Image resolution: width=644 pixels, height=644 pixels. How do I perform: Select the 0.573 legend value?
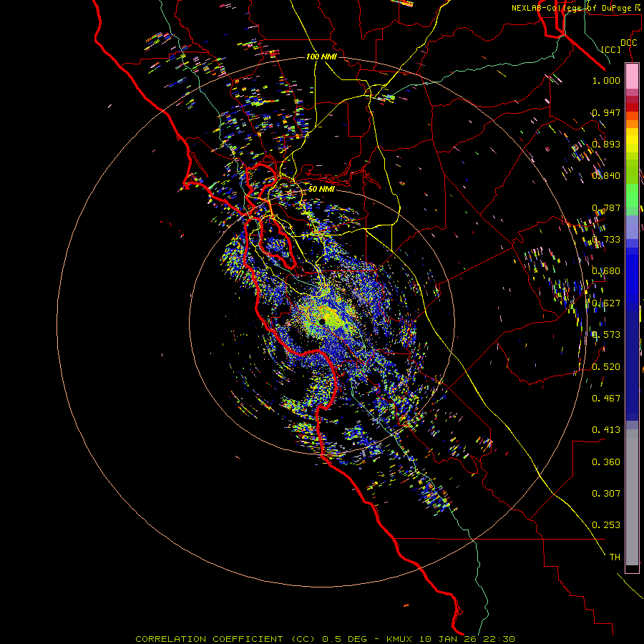pyautogui.click(x=606, y=335)
